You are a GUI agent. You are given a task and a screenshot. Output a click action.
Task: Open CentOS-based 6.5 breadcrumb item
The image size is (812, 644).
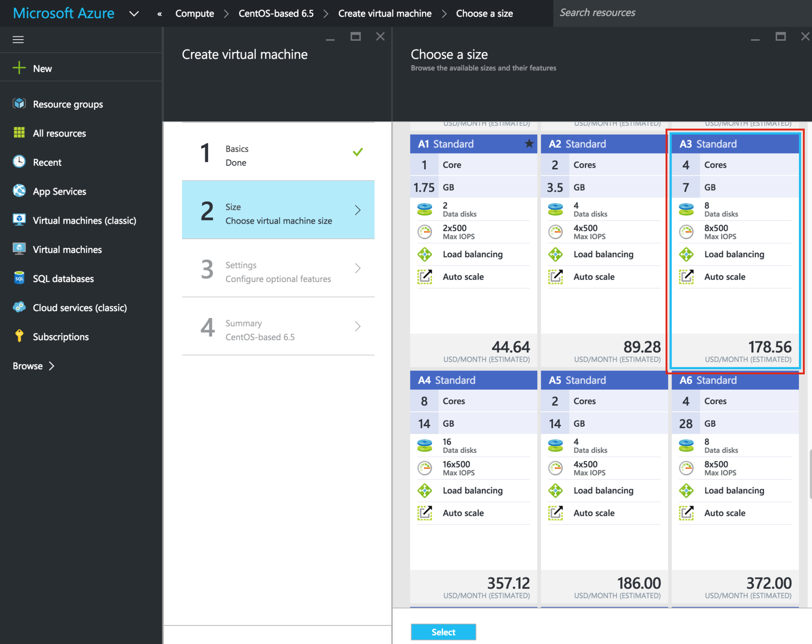276,13
